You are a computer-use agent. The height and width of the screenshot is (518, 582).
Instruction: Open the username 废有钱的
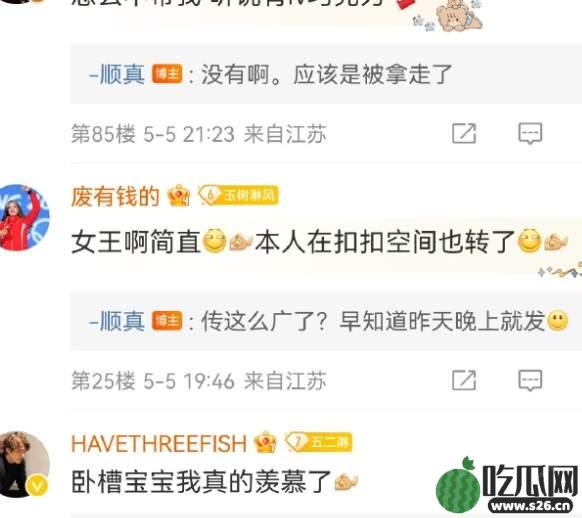click(x=115, y=196)
